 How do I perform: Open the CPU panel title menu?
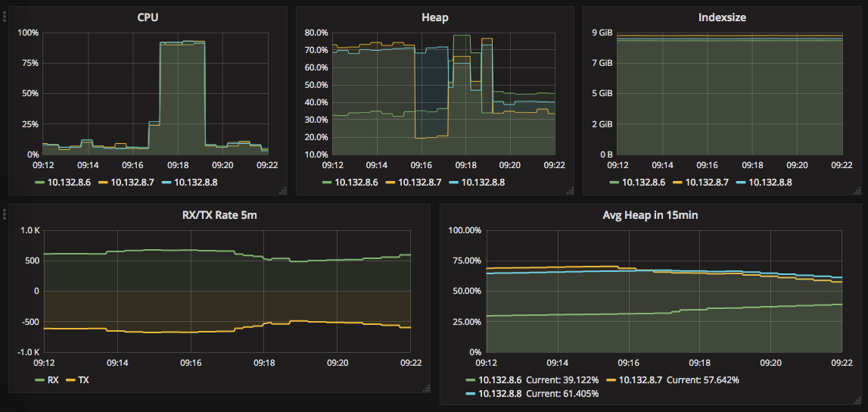[x=148, y=17]
